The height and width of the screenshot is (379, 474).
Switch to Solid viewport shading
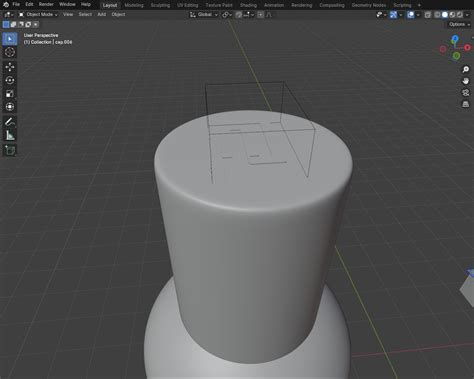tap(445, 15)
